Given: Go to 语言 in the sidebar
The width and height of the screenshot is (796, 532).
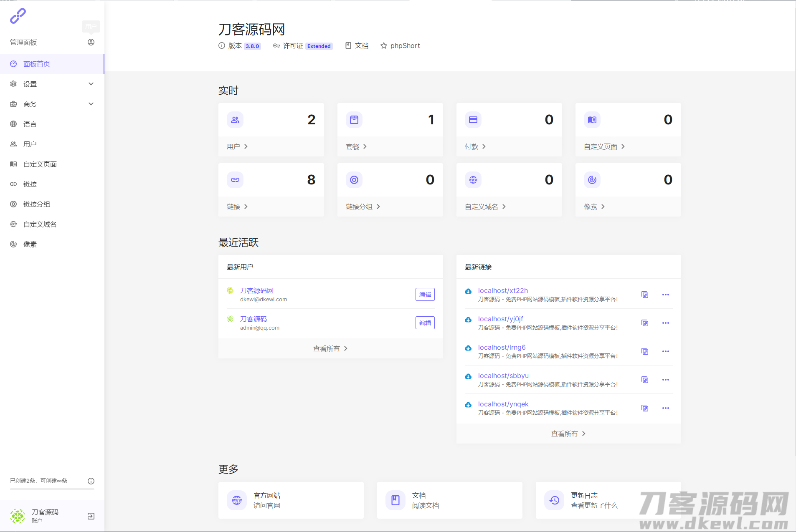Looking at the screenshot, I should pos(30,124).
